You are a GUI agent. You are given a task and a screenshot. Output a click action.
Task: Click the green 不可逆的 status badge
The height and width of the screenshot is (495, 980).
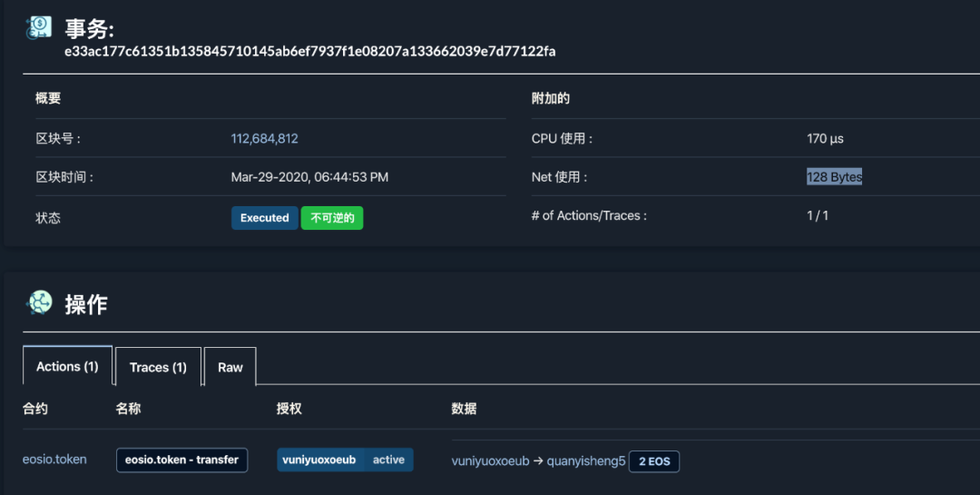click(332, 218)
